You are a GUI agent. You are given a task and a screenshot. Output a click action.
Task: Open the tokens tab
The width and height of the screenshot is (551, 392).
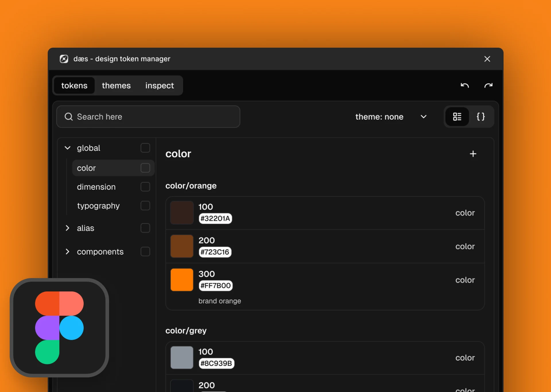click(x=74, y=85)
